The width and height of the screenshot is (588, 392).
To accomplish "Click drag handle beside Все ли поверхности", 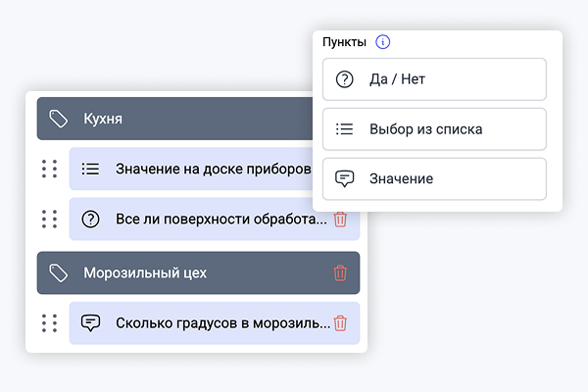I will (x=49, y=220).
